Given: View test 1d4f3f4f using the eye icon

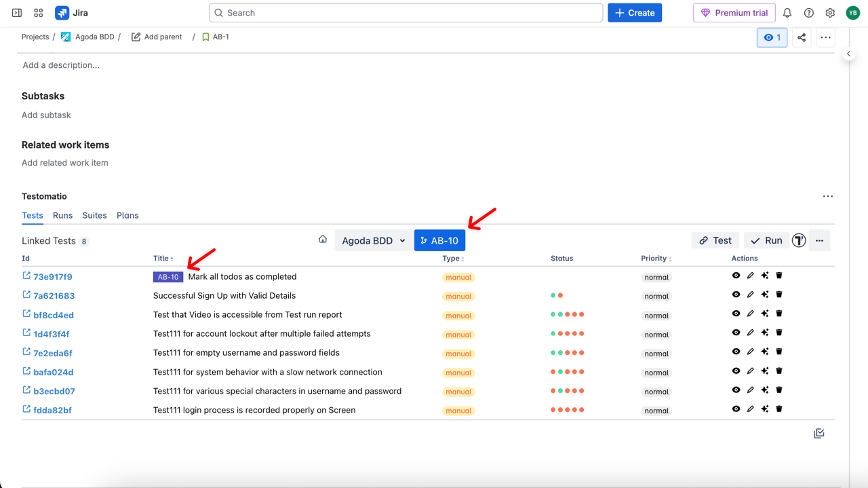Looking at the screenshot, I should (736, 333).
